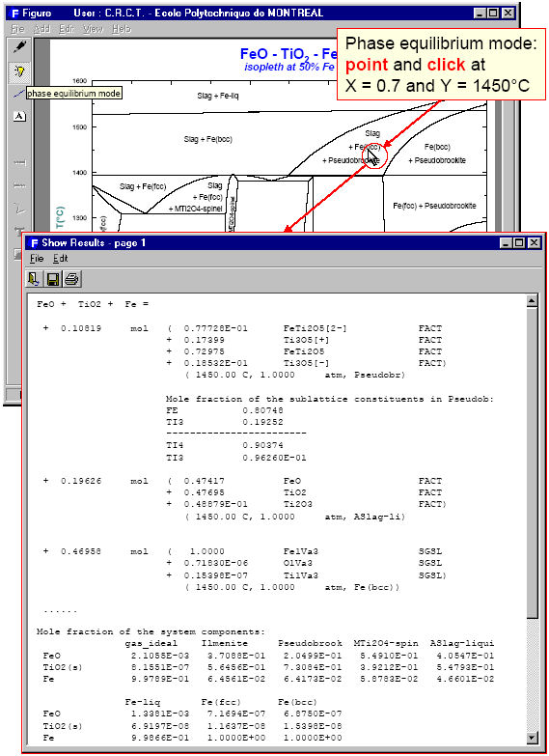Click 'O1Va3' species text
Image resolution: width=549 pixels, height=756 pixels.
click(298, 563)
